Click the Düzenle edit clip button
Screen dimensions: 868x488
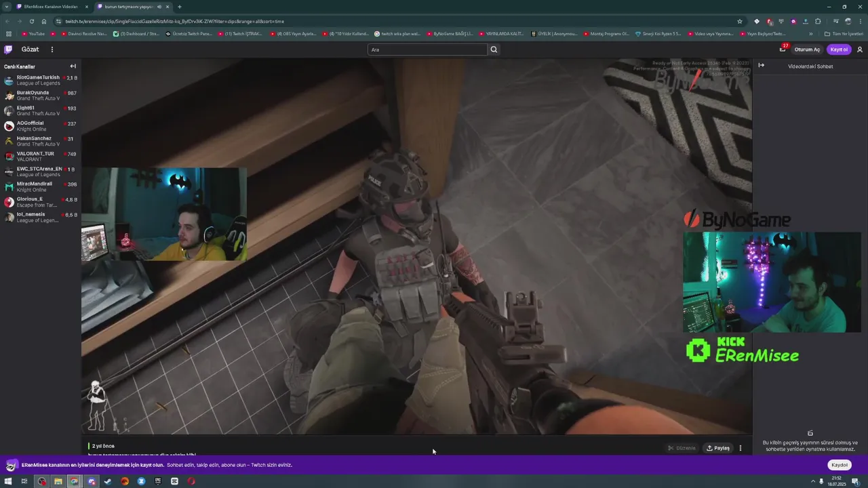click(x=682, y=448)
